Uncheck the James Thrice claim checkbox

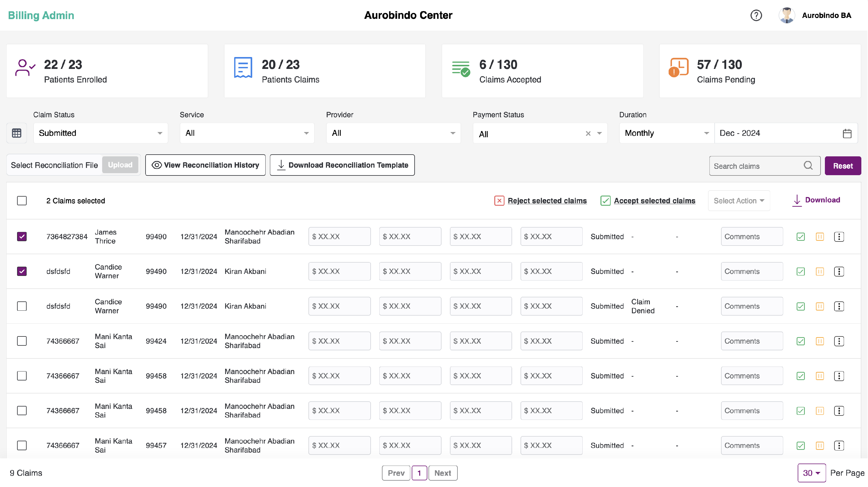(x=22, y=237)
